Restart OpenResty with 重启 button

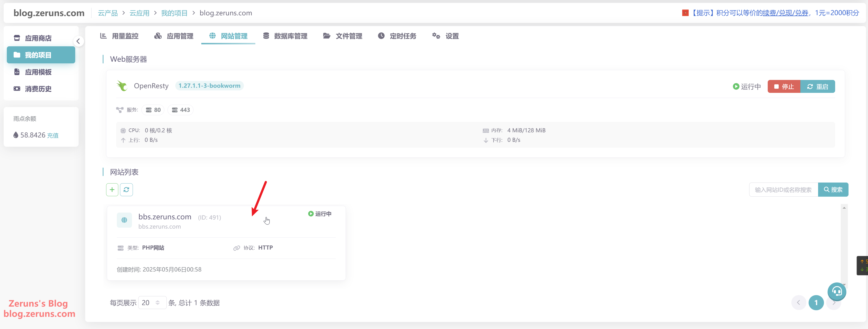click(817, 86)
